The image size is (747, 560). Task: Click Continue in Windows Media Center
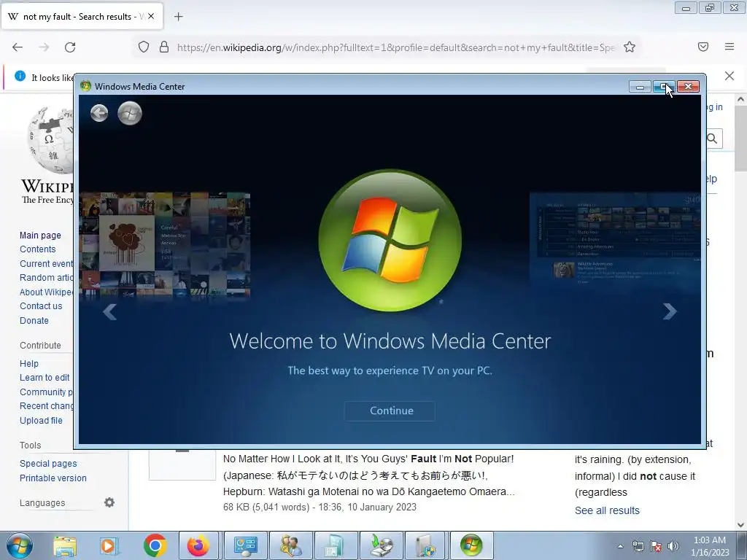tap(390, 411)
